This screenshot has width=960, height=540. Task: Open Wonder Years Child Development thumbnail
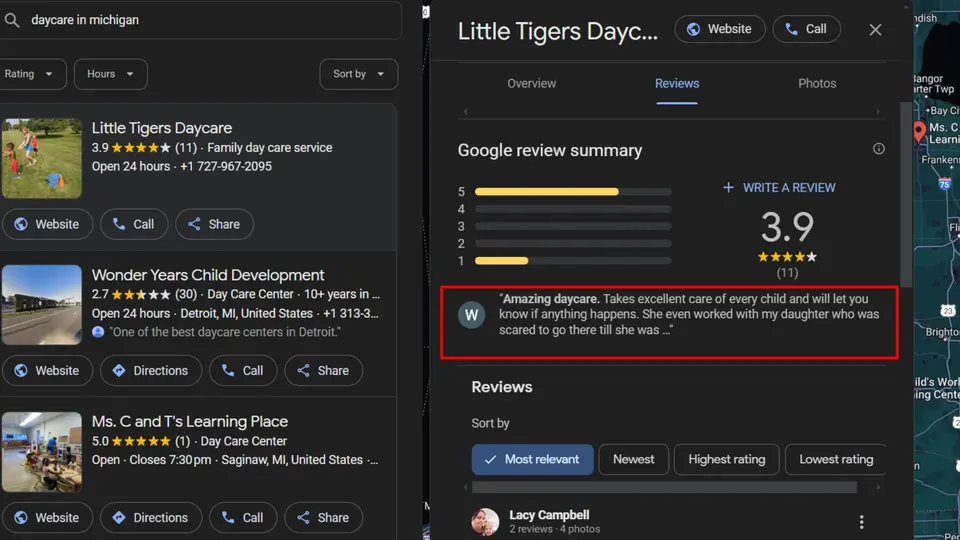(x=42, y=305)
